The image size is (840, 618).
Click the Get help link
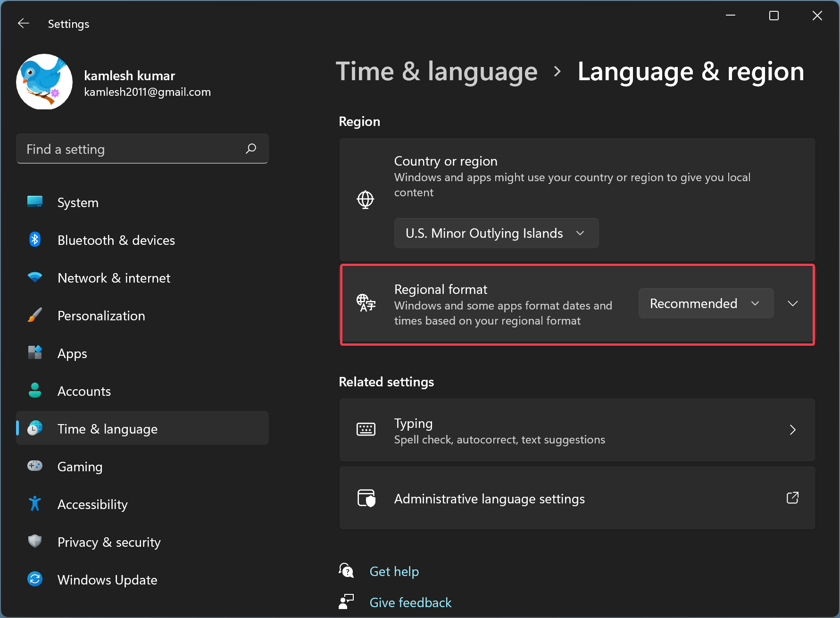(x=394, y=572)
